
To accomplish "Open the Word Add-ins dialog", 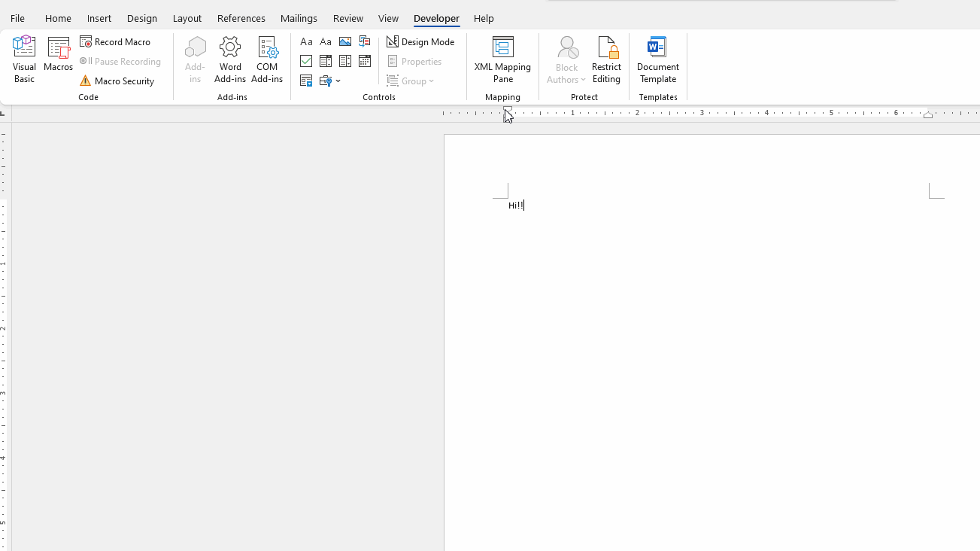I will [230, 59].
